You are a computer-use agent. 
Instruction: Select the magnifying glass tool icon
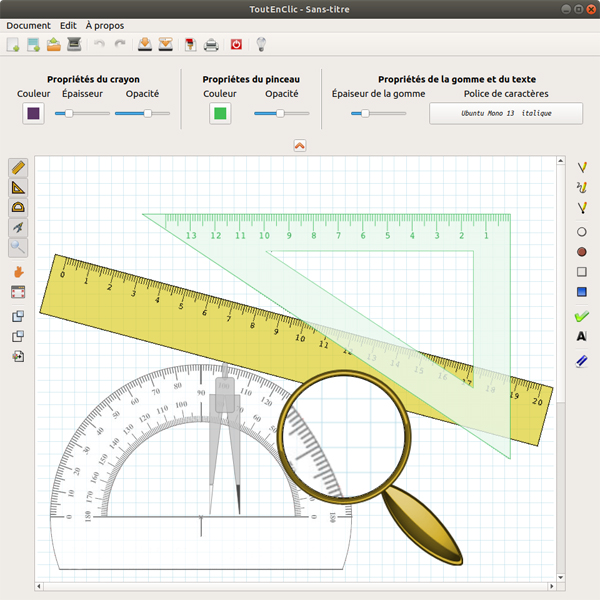[18, 247]
